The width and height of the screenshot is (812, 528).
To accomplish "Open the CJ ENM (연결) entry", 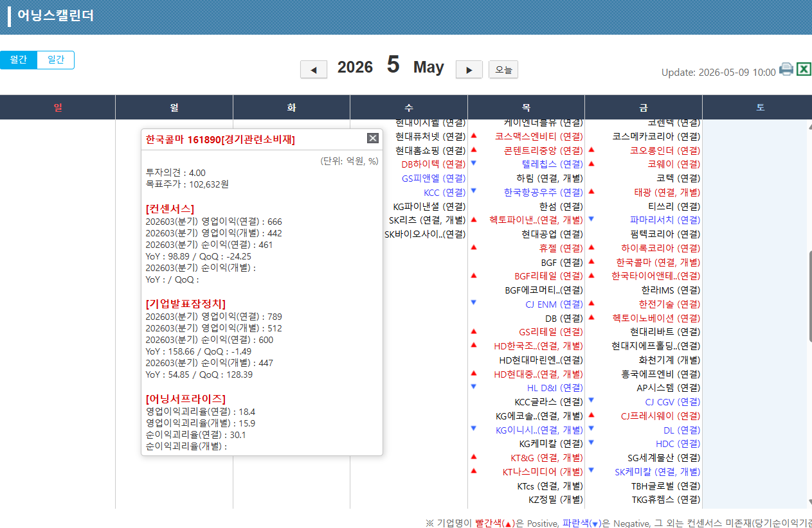I will pyautogui.click(x=554, y=304).
